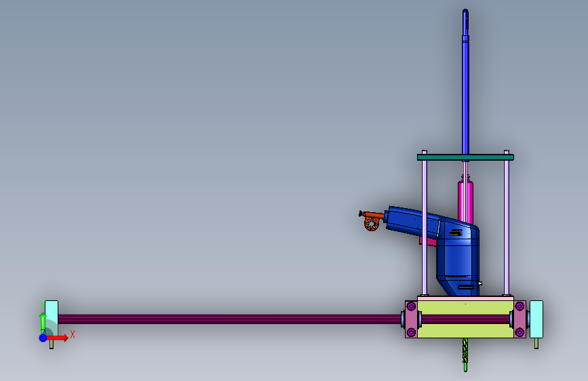The width and height of the screenshot is (588, 381).
Task: Click the red "X" axis label
Action: coord(73,334)
